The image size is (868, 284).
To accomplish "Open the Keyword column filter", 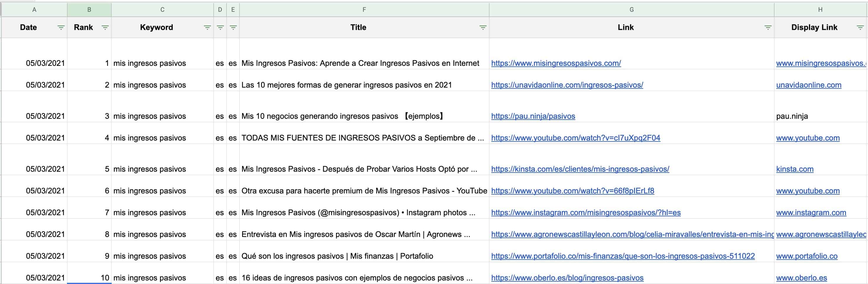I will click(x=207, y=28).
